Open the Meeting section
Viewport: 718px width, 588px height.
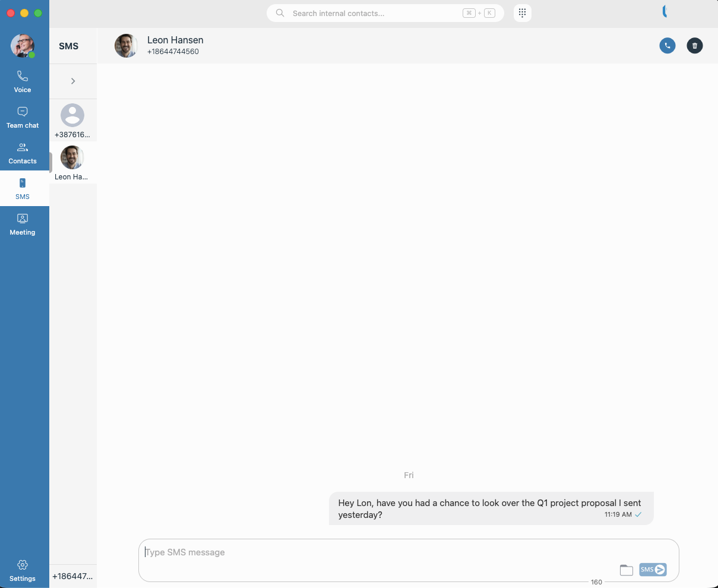(x=22, y=224)
